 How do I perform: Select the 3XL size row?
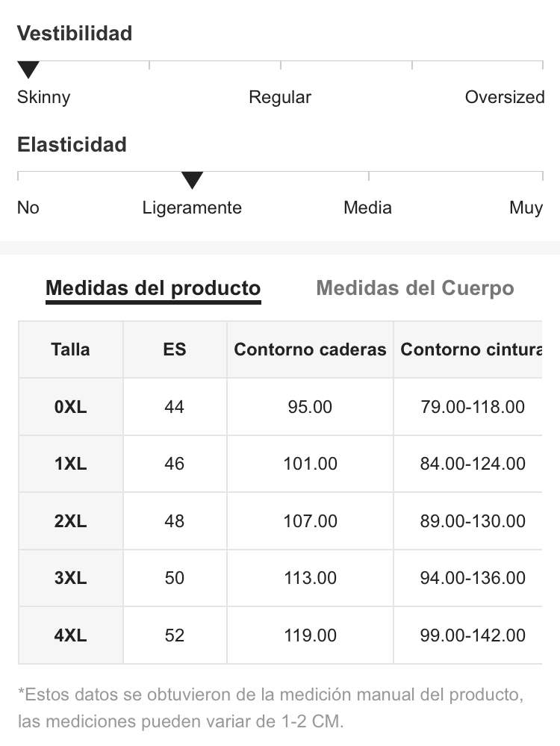click(280, 578)
